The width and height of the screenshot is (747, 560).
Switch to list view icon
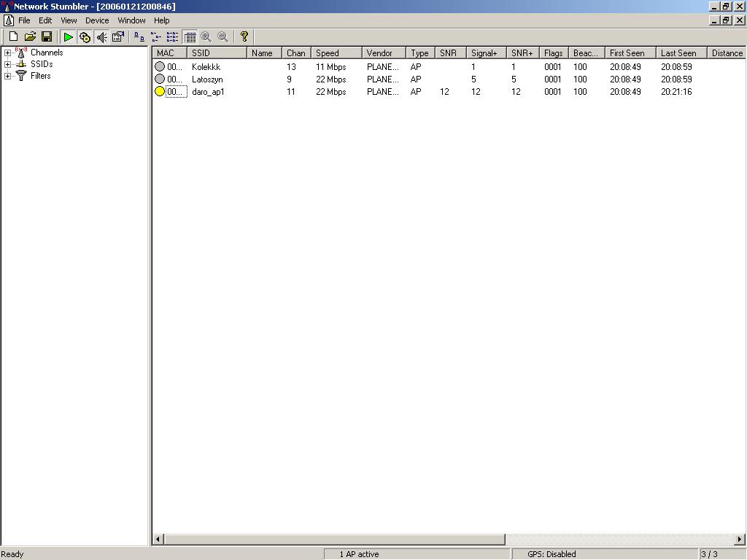[x=172, y=36]
